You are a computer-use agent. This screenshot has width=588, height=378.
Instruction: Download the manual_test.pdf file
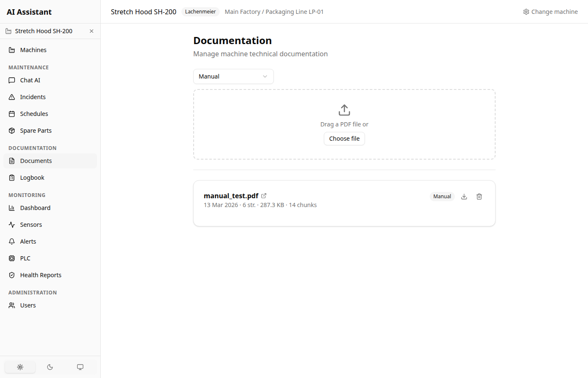(464, 196)
